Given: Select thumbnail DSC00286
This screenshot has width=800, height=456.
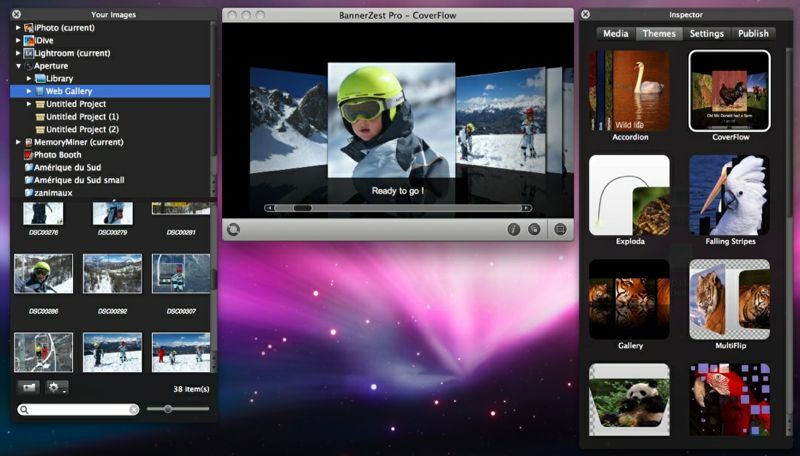Looking at the screenshot, I should pyautogui.click(x=43, y=274).
